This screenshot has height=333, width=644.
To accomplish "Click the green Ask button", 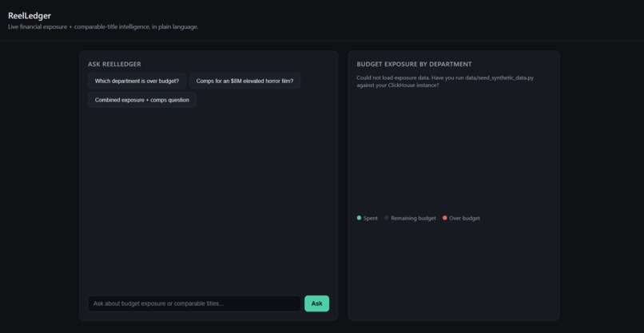I will tap(316, 303).
